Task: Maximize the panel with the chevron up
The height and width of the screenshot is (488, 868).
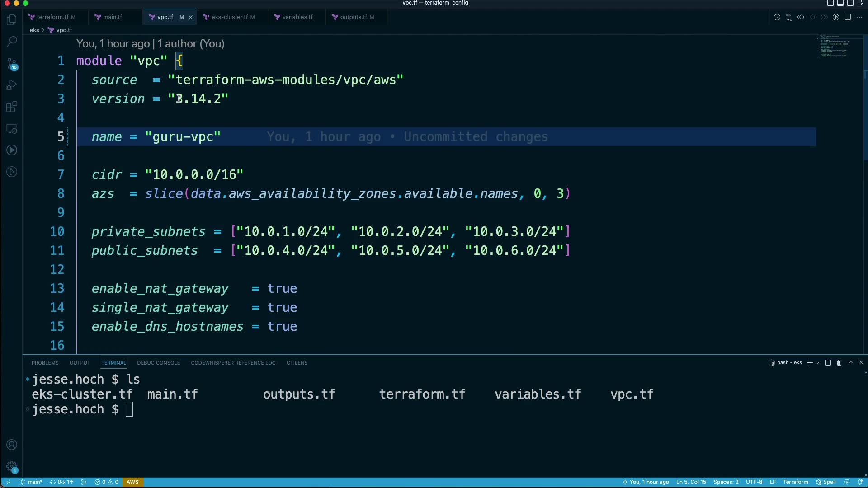Action: pos(851,363)
